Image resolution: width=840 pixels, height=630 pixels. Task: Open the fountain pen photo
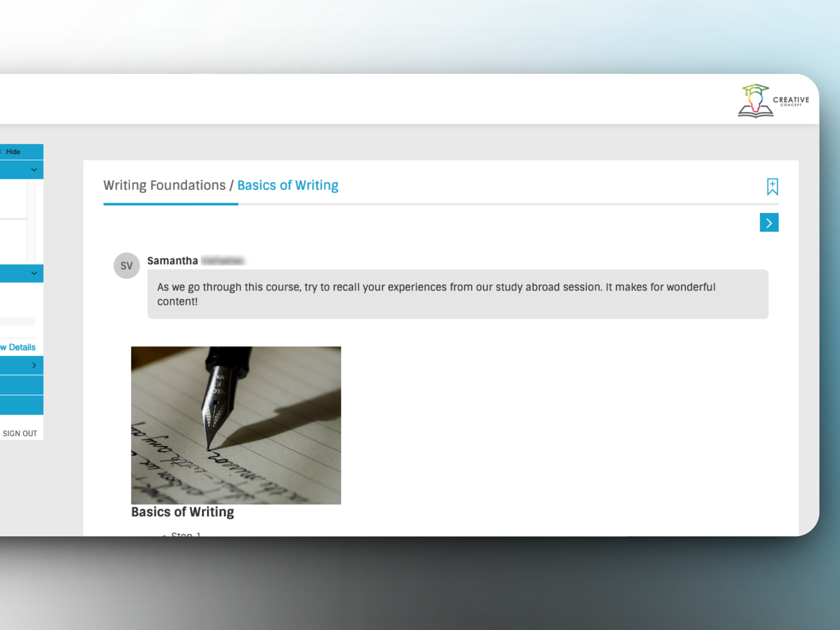(236, 425)
